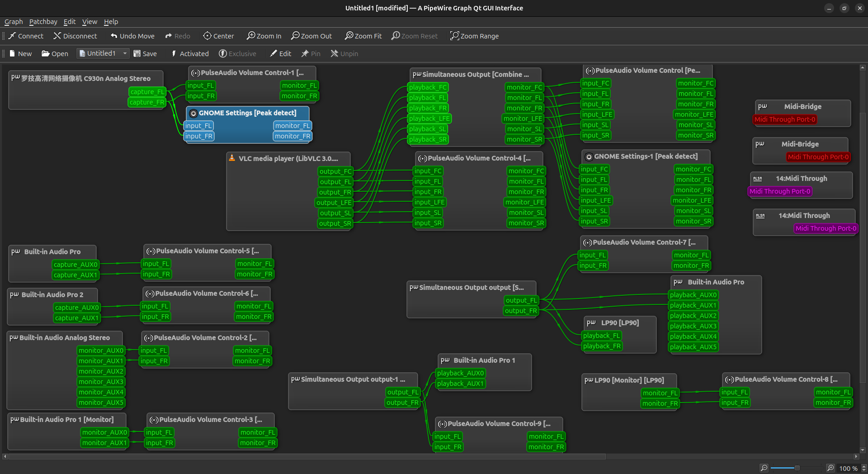The height and width of the screenshot is (474, 868).
Task: Select the red Midi Through Port-0 on upper Midi-Bridge
Action: point(785,119)
